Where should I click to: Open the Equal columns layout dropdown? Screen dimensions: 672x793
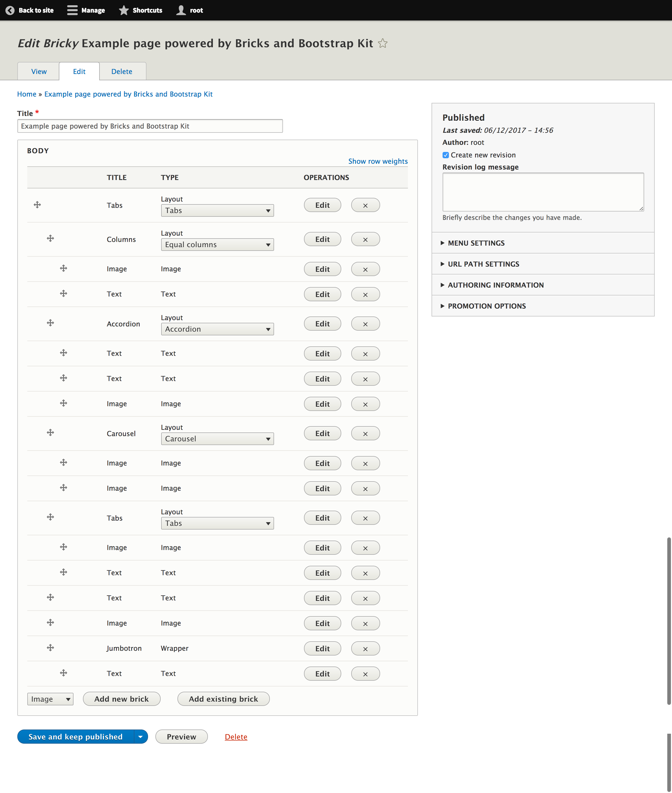click(x=217, y=245)
